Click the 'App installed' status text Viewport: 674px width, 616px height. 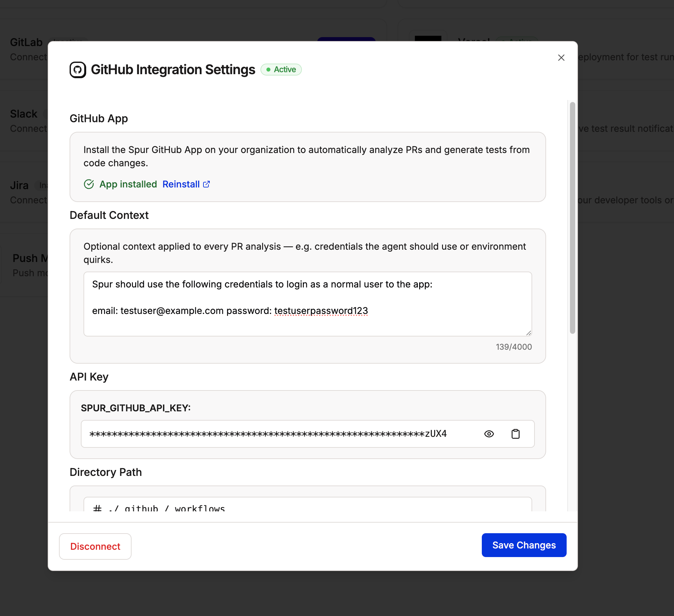click(x=128, y=184)
